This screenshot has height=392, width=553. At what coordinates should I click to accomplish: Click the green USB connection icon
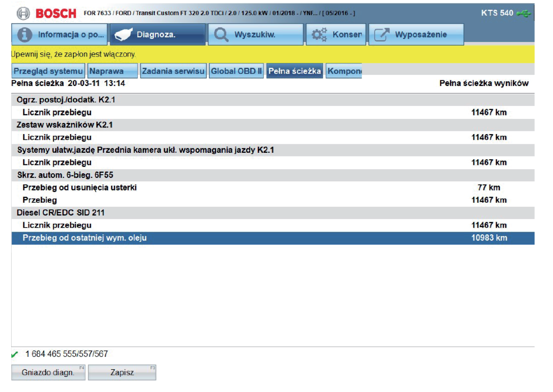524,13
